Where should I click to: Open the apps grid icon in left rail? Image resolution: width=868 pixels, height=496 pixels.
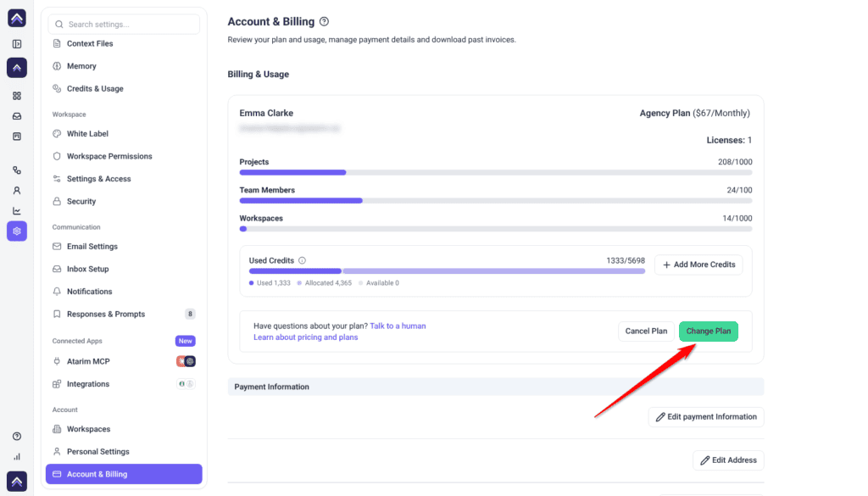17,96
